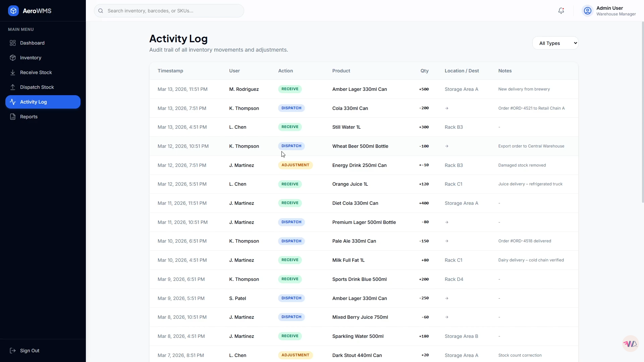Click the Sign Out exit icon
Image resolution: width=644 pixels, height=362 pixels.
(x=13, y=351)
